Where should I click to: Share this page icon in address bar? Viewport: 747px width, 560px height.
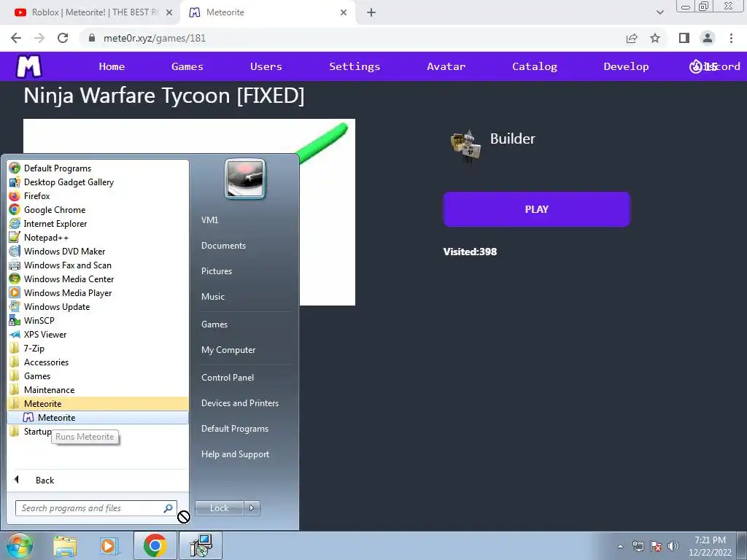[632, 38]
